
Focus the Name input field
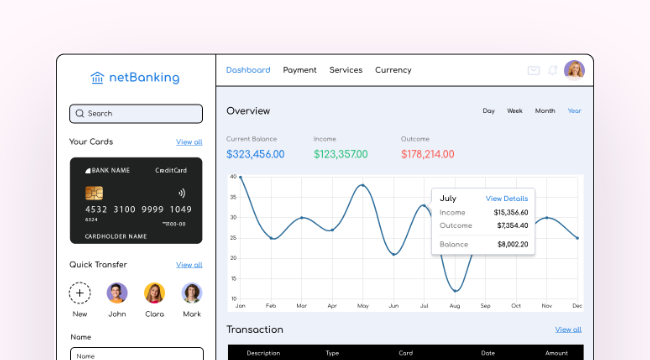[x=137, y=354]
